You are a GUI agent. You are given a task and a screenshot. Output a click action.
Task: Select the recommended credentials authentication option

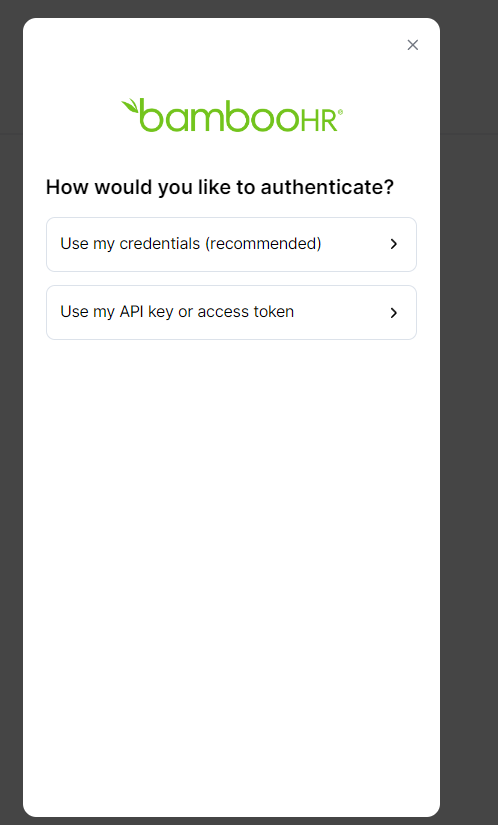[x=231, y=244]
